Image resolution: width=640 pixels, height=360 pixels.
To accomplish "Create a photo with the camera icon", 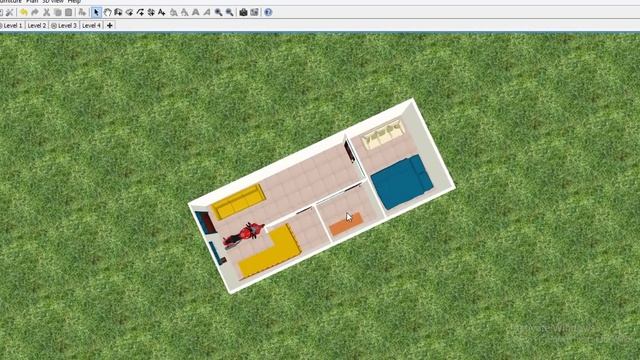I will click(243, 12).
